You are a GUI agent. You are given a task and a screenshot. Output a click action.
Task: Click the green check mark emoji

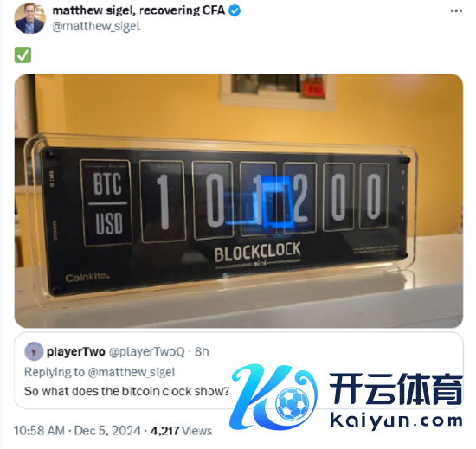23,55
